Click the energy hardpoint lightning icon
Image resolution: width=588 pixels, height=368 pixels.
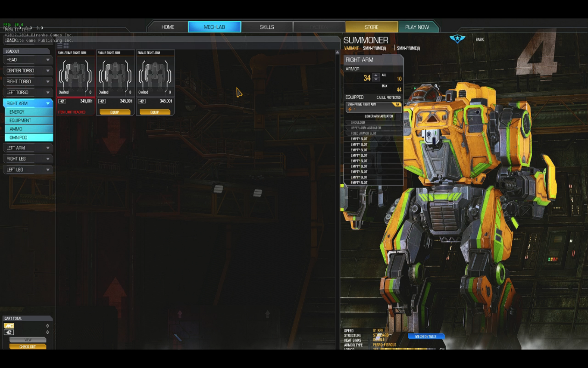click(x=350, y=109)
